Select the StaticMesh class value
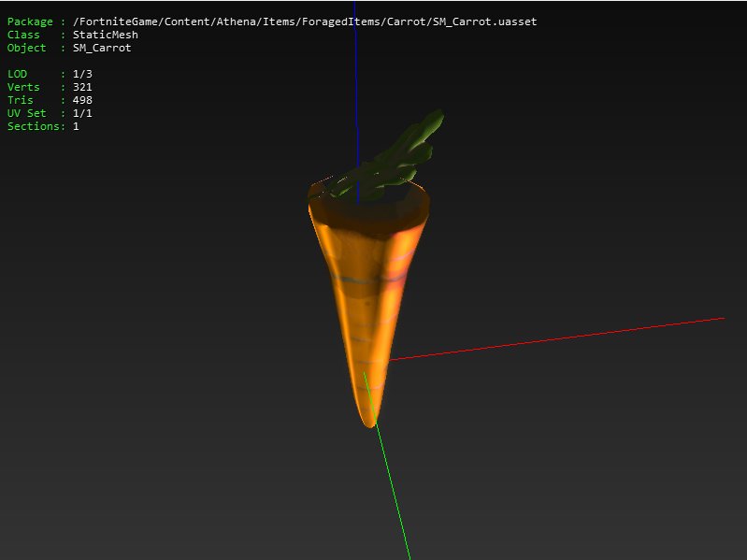This screenshot has height=560, width=747. point(105,35)
